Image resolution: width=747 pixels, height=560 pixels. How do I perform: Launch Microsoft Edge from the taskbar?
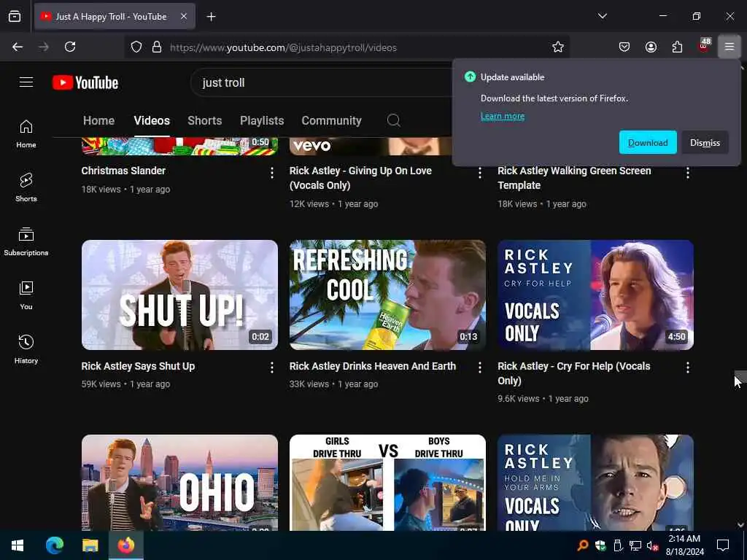[x=54, y=545]
